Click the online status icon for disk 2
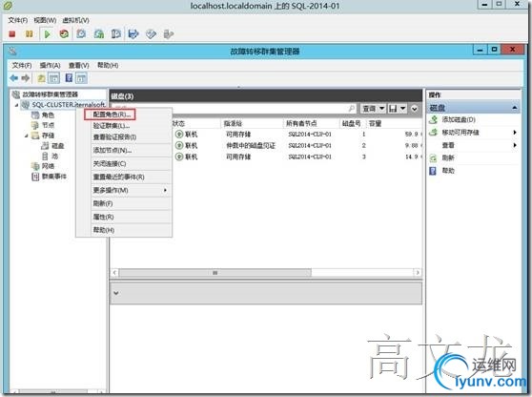Screen dimensions: 532x397 179,145
